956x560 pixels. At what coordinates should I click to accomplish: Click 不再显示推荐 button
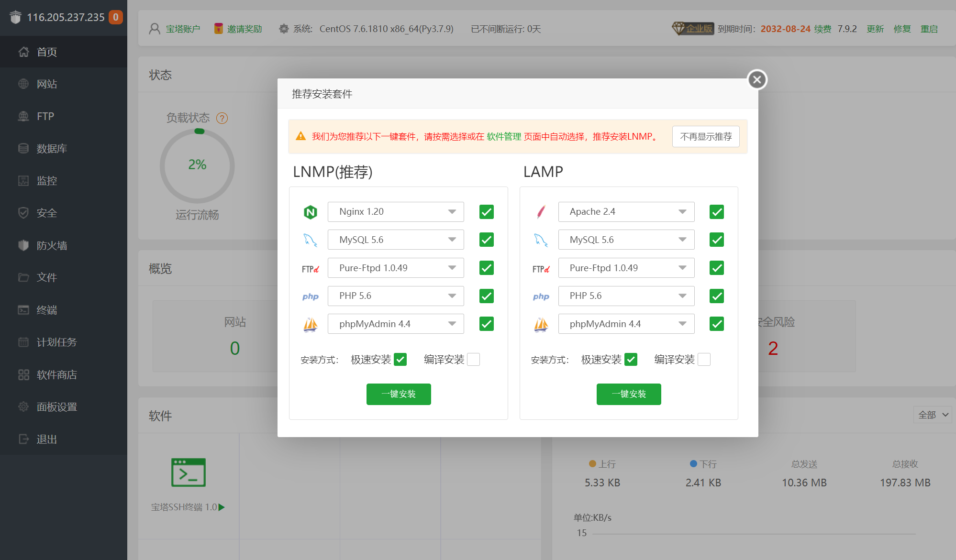705,137
